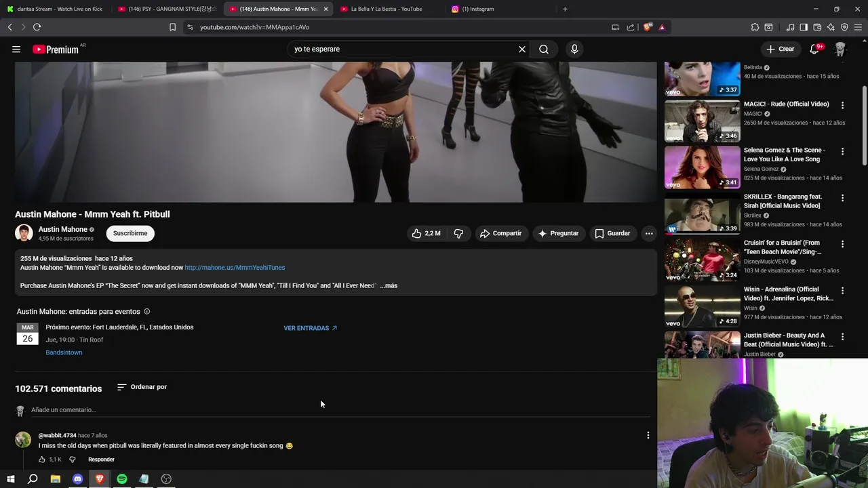Open the Guardar save-to-playlist menu
Screen dimensions: 868x488
(612, 233)
